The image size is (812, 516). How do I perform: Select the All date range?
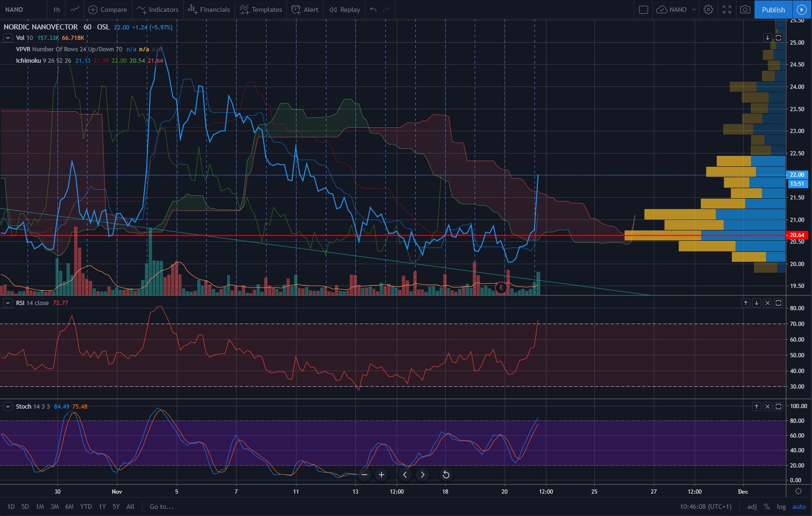tap(130, 506)
